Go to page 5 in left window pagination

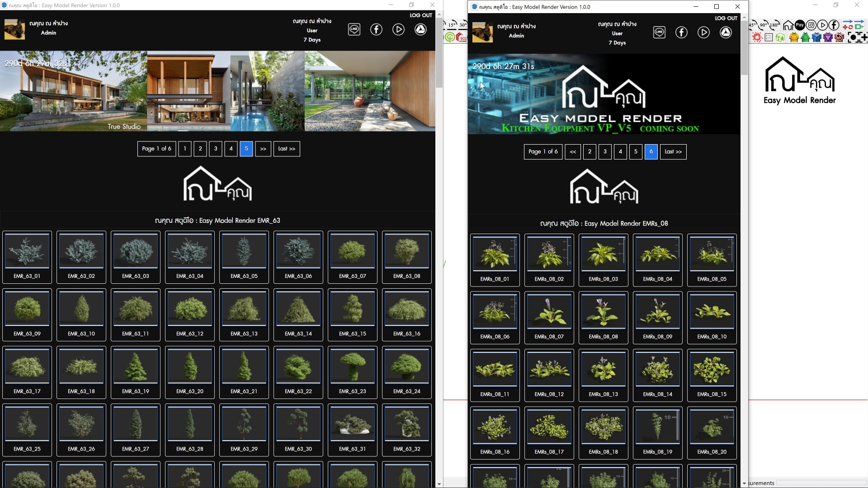coord(246,149)
